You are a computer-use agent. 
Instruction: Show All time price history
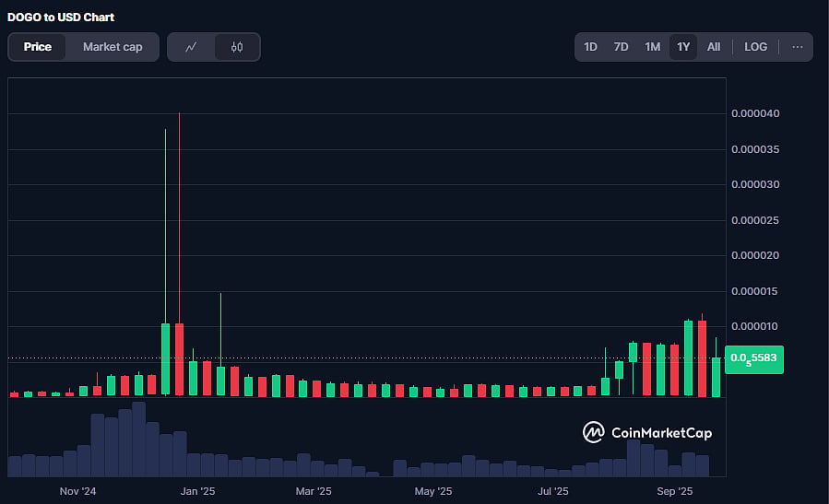tap(714, 47)
